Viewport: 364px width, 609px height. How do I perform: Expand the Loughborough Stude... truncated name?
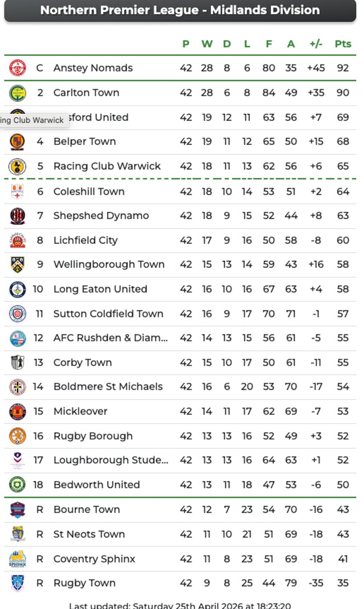pos(111,460)
